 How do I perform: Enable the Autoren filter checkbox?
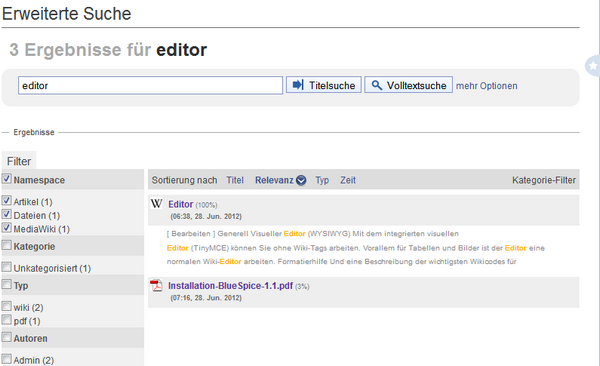[x=7, y=337]
